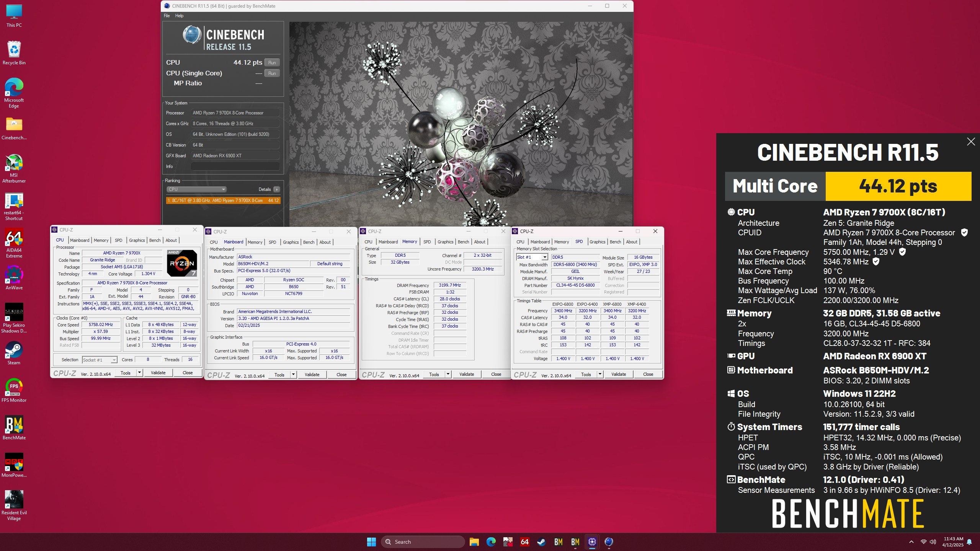Click the Cinebench rendered scene image

click(461, 124)
